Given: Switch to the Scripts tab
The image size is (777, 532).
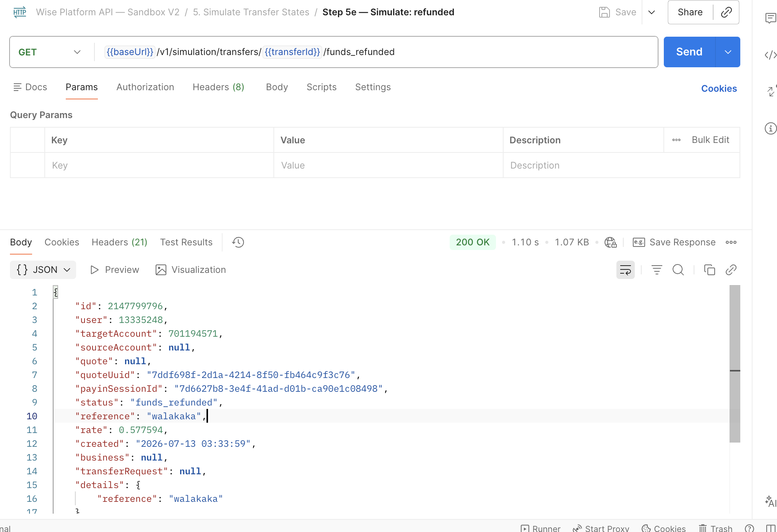Looking at the screenshot, I should [x=322, y=87].
